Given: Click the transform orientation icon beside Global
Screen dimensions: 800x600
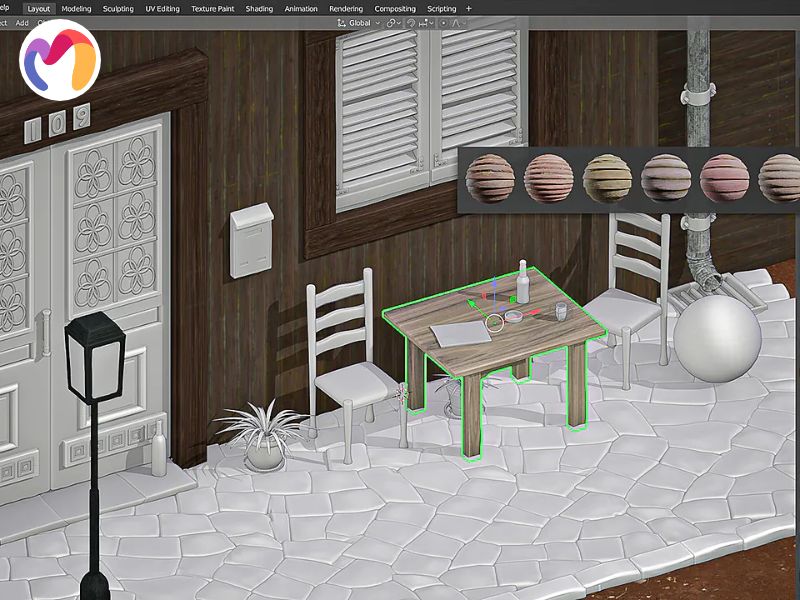Looking at the screenshot, I should [341, 22].
